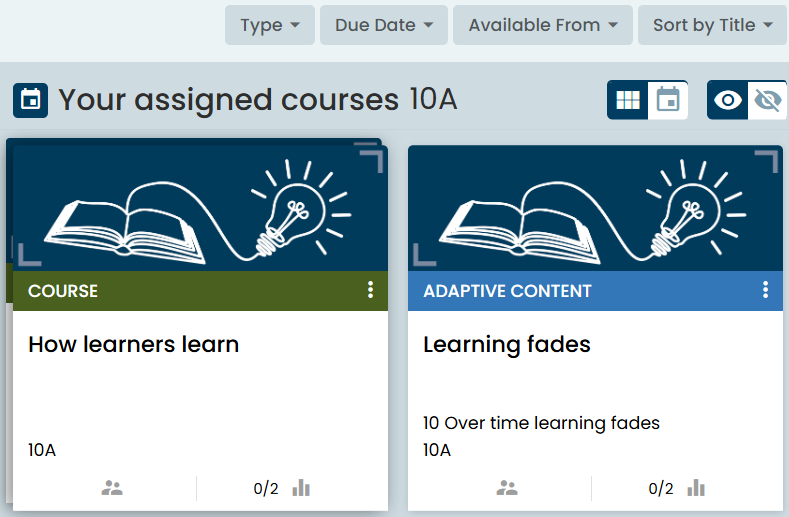The image size is (789, 517).
Task: Open the Type filter dropdown
Action: point(270,25)
